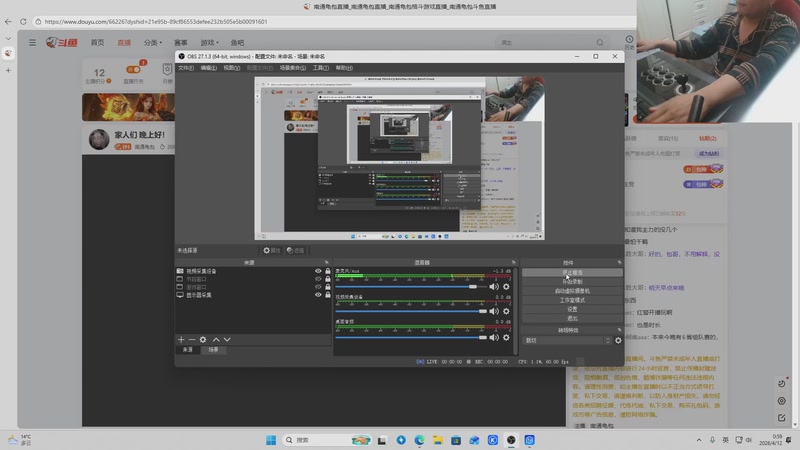Reload the page with browser refresh icon
This screenshot has height=450, width=800.
[x=23, y=21]
